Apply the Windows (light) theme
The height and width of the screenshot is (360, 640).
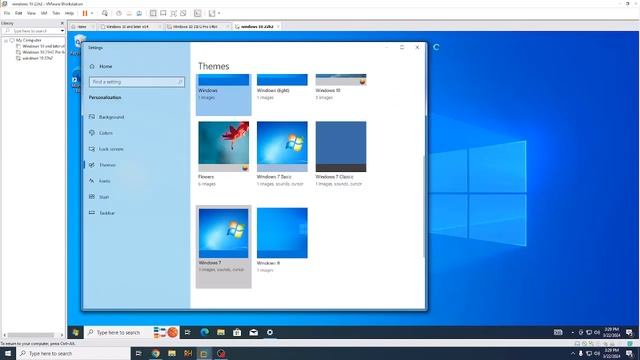point(282,87)
